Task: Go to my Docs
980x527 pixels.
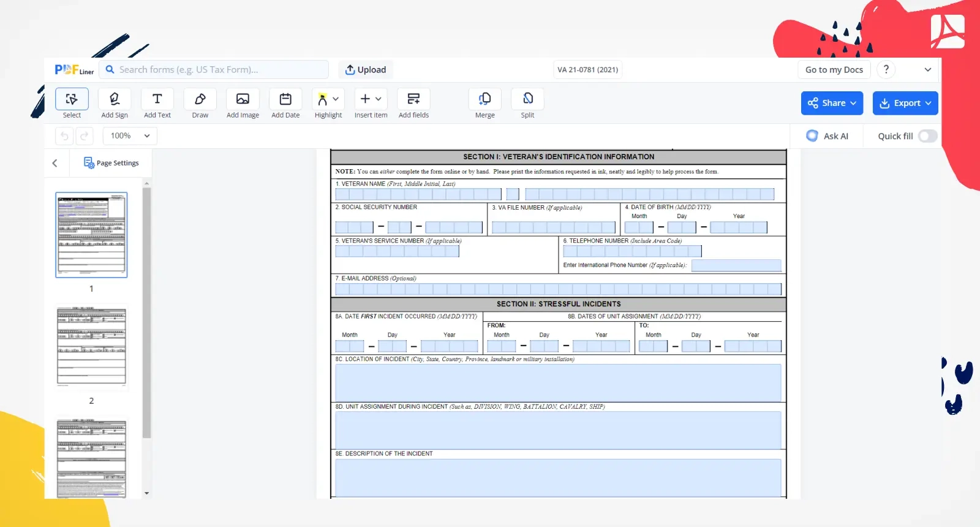Action: pyautogui.click(x=834, y=70)
